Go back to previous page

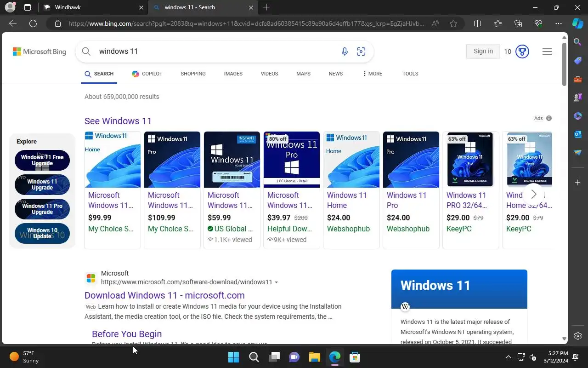coord(13,23)
